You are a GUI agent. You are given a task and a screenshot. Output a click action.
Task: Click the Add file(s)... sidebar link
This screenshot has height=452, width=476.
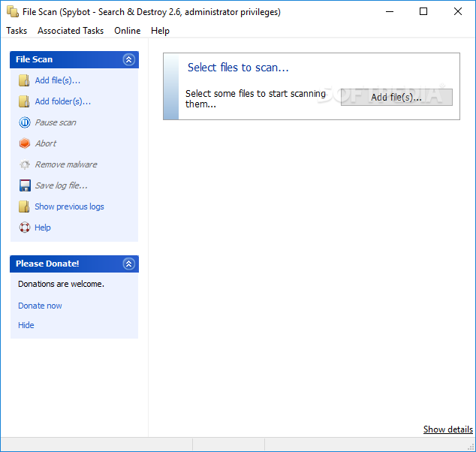point(58,80)
